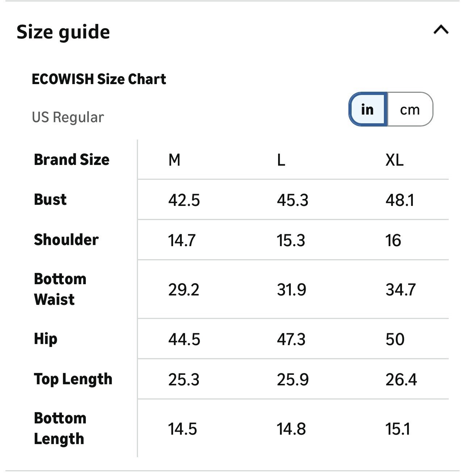Click the XL size column header
This screenshot has width=465, height=476.
click(394, 160)
